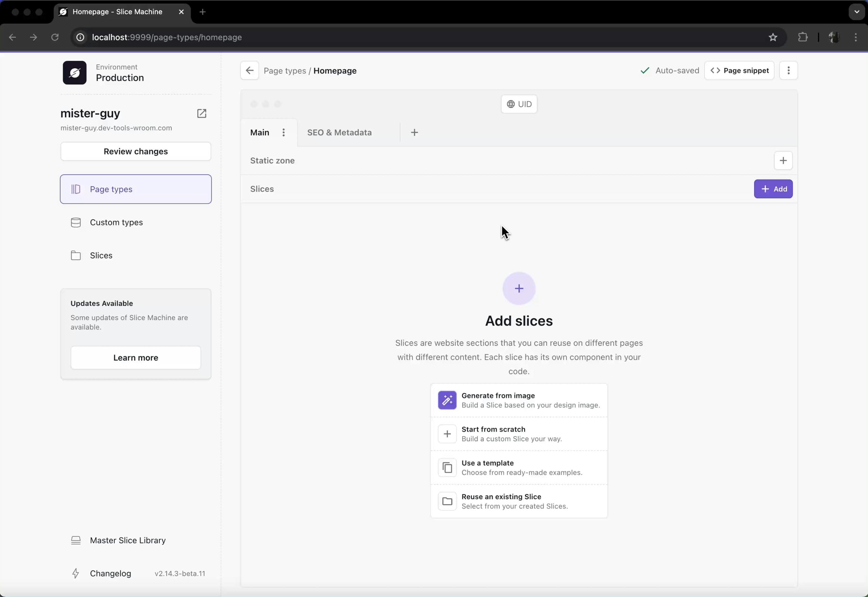Viewport: 868px width, 597px height.
Task: Click the Slice Machine logo icon
Action: 74,73
